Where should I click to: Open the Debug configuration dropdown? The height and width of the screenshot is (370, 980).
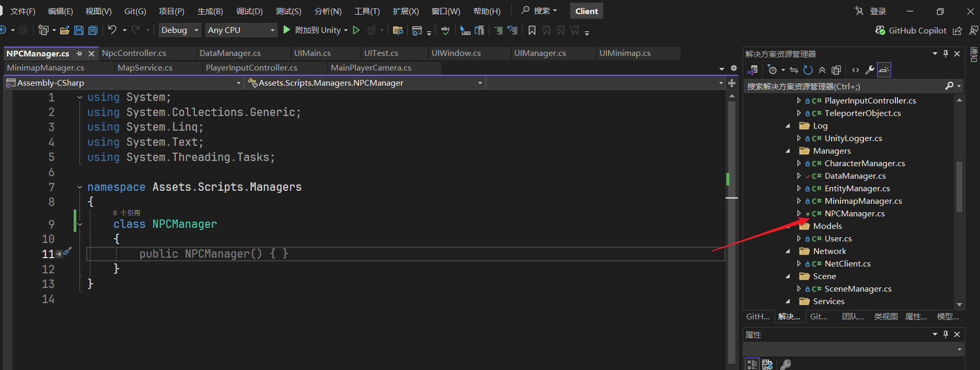pyautogui.click(x=180, y=30)
